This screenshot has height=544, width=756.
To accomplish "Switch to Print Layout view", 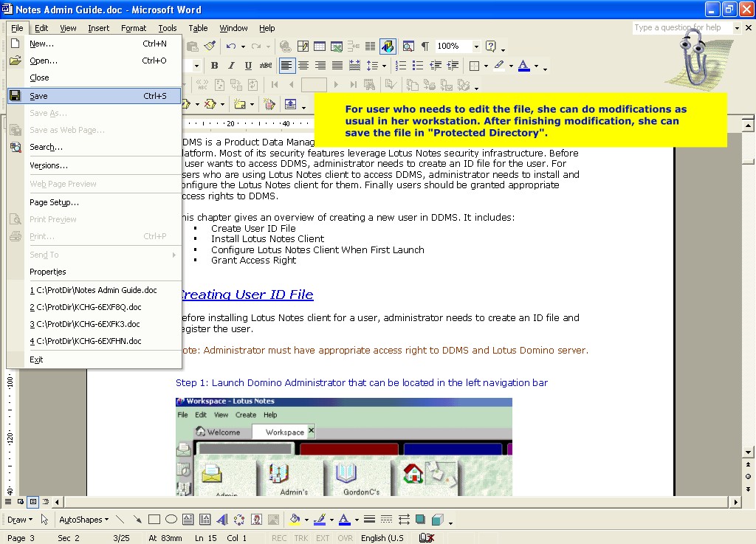I will click(x=33, y=502).
